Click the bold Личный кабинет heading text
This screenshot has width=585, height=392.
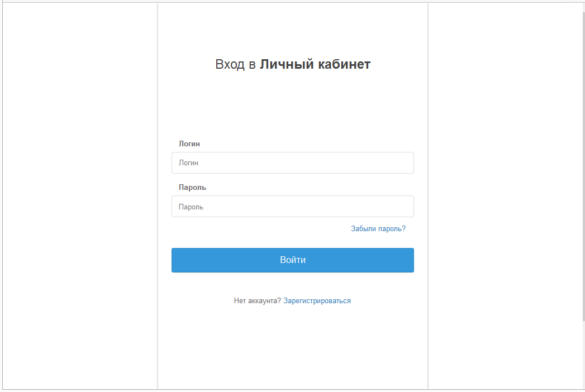coord(315,64)
